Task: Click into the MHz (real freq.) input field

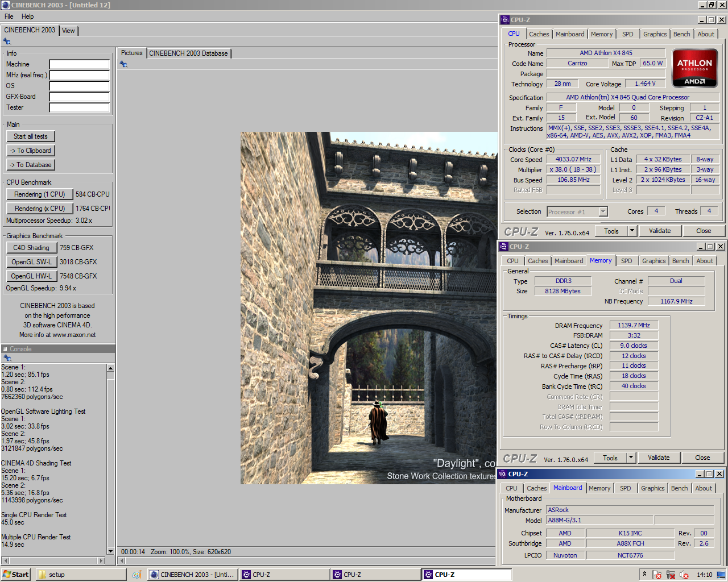Action: click(x=79, y=75)
